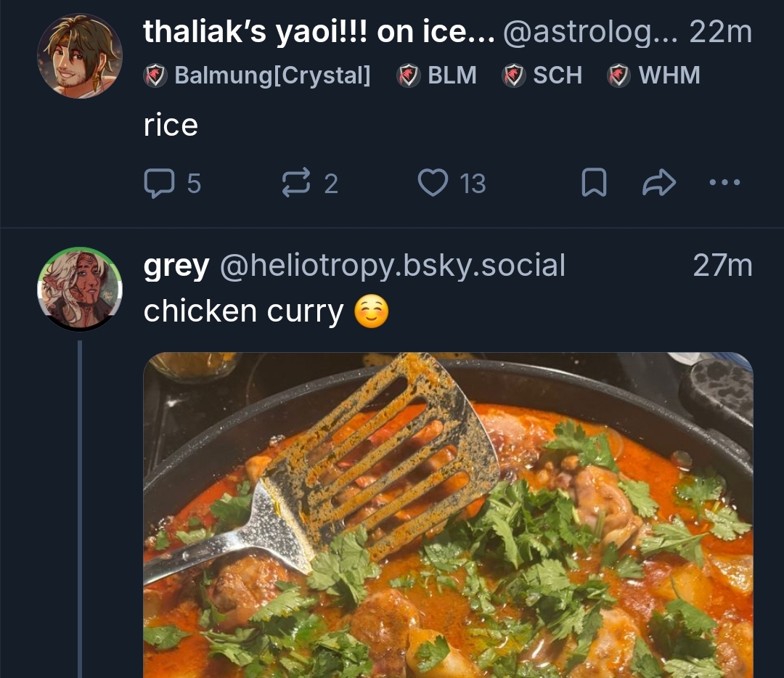
Task: Tap the "chicken curry" post text
Action: point(243,311)
